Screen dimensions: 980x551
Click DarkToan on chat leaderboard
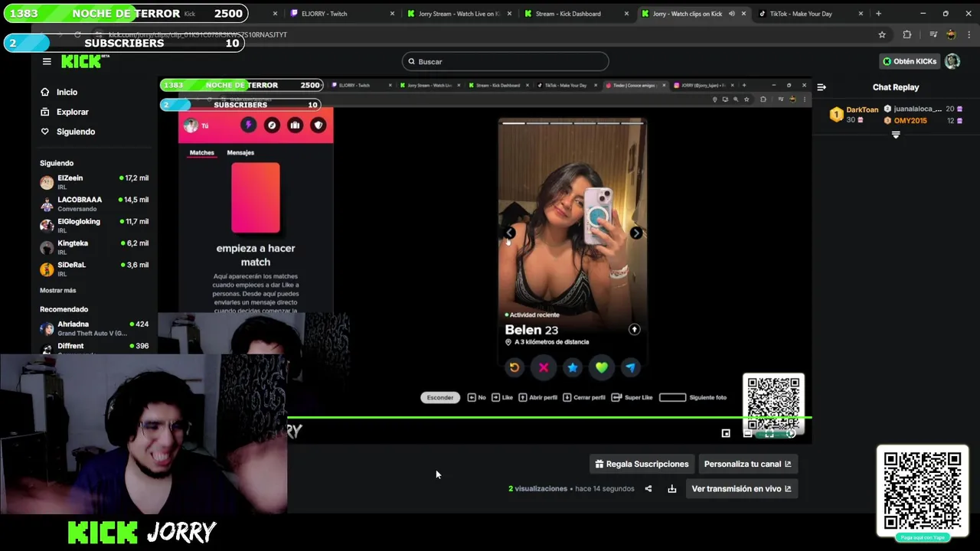(862, 110)
